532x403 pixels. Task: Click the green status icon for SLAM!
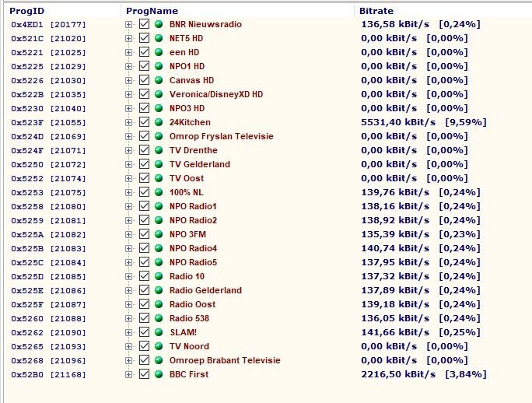click(159, 332)
